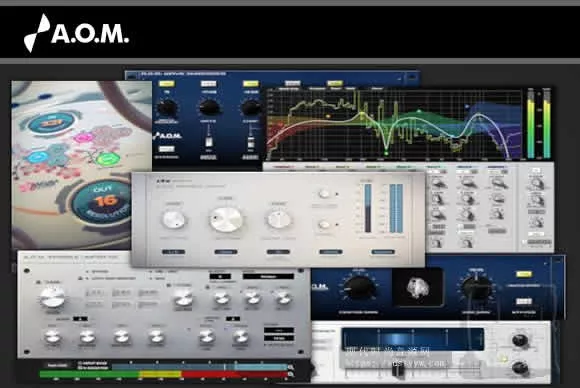This screenshot has width=580, height=388.
Task: Click the dark button left of the meter bar checkboxes
Action: 57,365
